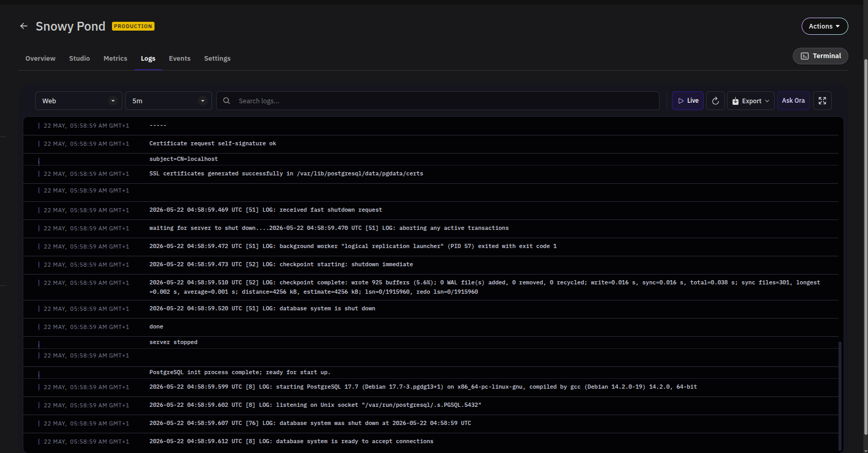The width and height of the screenshot is (868, 453).
Task: Select the 'subject=CN=localhost' log line
Action: click(431, 159)
